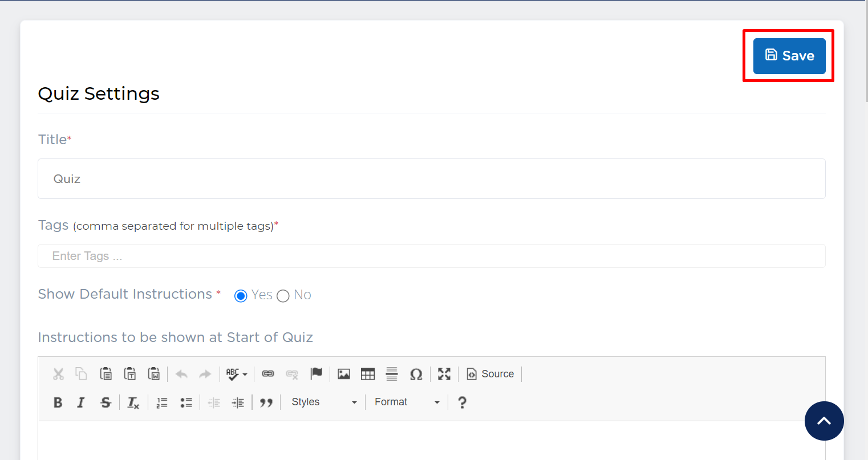The width and height of the screenshot is (868, 460).
Task: Click the scroll-to-top arrow button
Action: pos(824,421)
